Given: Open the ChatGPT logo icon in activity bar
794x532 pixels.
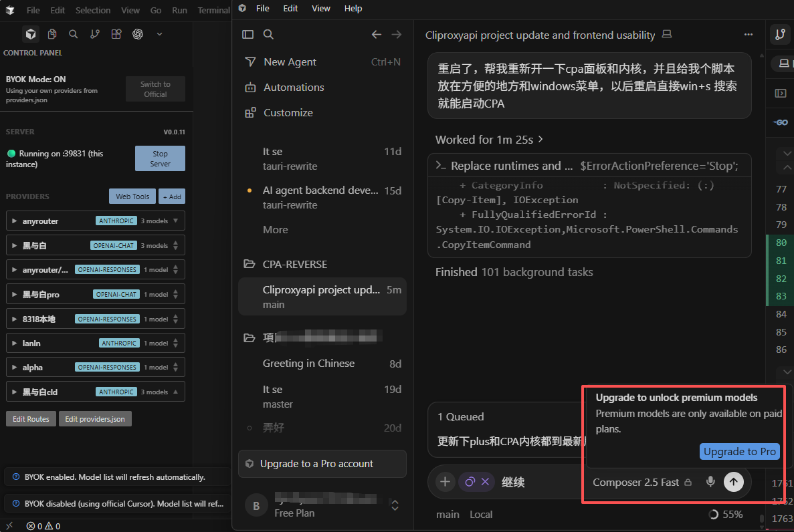Looking at the screenshot, I should (138, 34).
